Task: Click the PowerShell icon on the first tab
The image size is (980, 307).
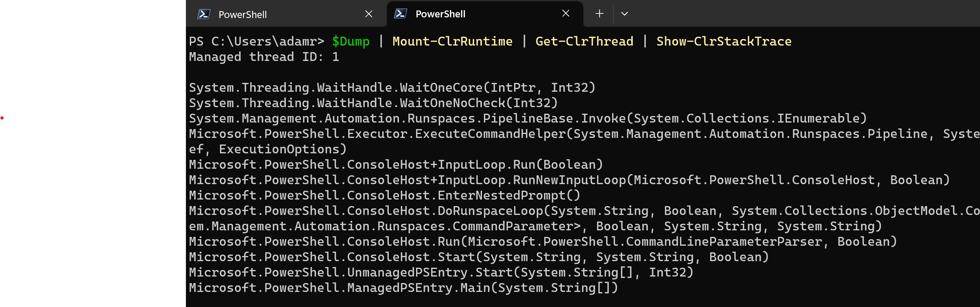Action: [204, 14]
